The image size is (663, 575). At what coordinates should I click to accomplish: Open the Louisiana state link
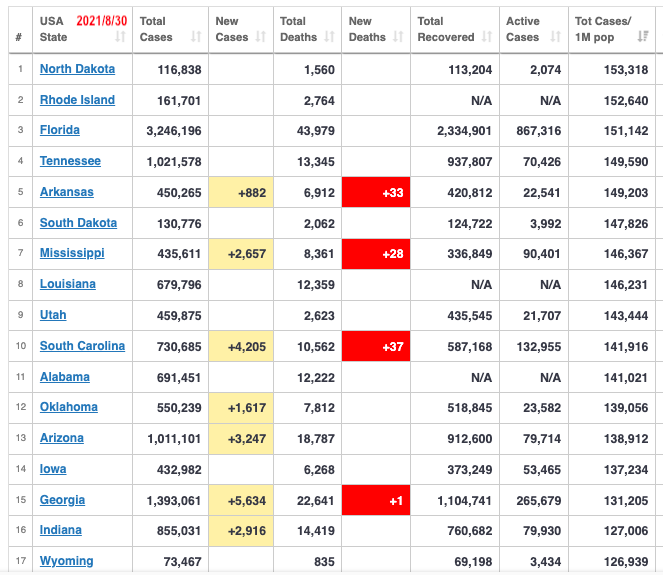click(x=68, y=284)
